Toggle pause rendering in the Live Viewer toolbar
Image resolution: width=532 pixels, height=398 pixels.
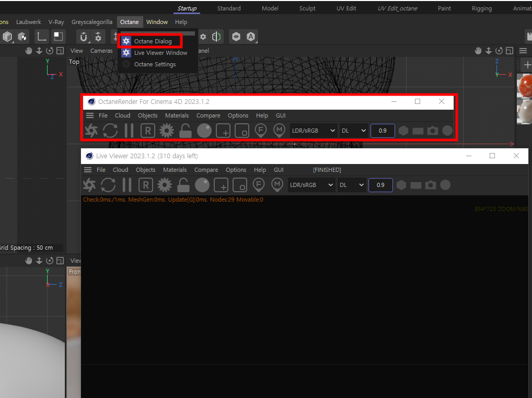[126, 185]
